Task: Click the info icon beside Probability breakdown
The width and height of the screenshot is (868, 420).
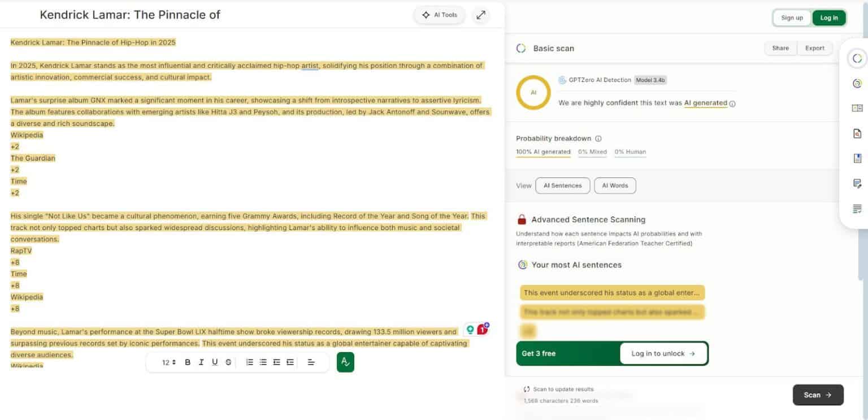Action: click(598, 138)
